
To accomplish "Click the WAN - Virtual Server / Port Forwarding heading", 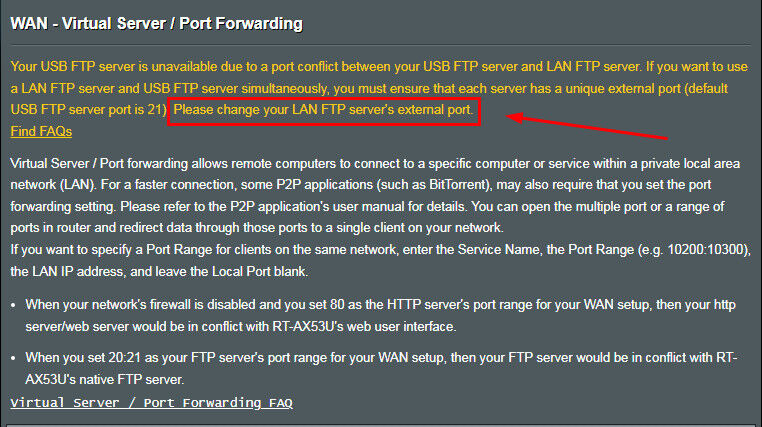I will pyautogui.click(x=156, y=23).
